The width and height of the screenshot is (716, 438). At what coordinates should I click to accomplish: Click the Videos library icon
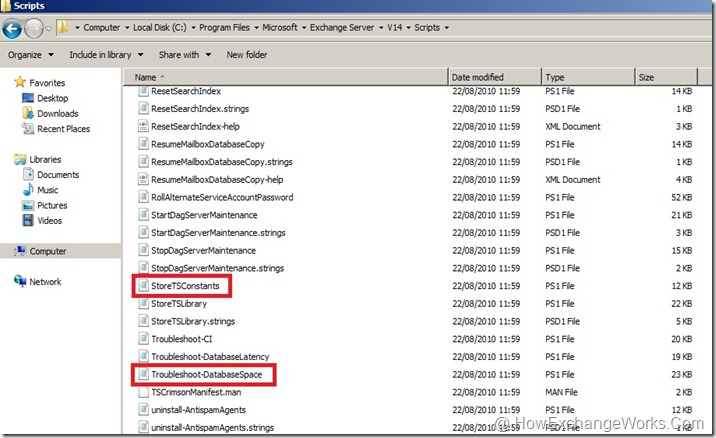(28, 220)
